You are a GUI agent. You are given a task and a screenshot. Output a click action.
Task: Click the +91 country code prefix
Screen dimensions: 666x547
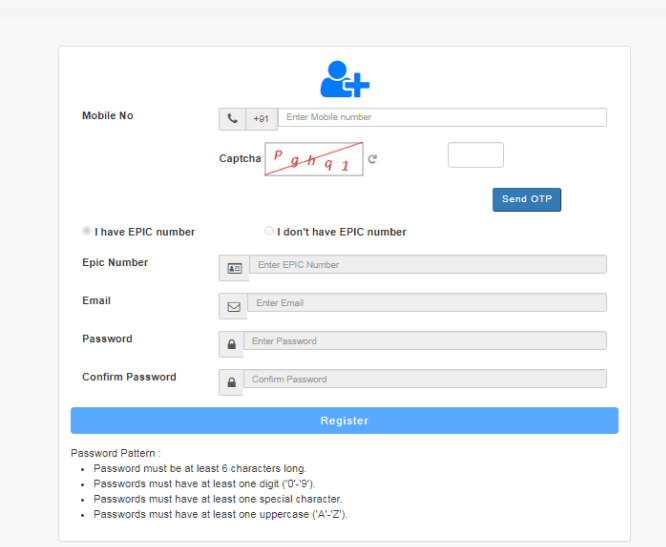point(261,119)
